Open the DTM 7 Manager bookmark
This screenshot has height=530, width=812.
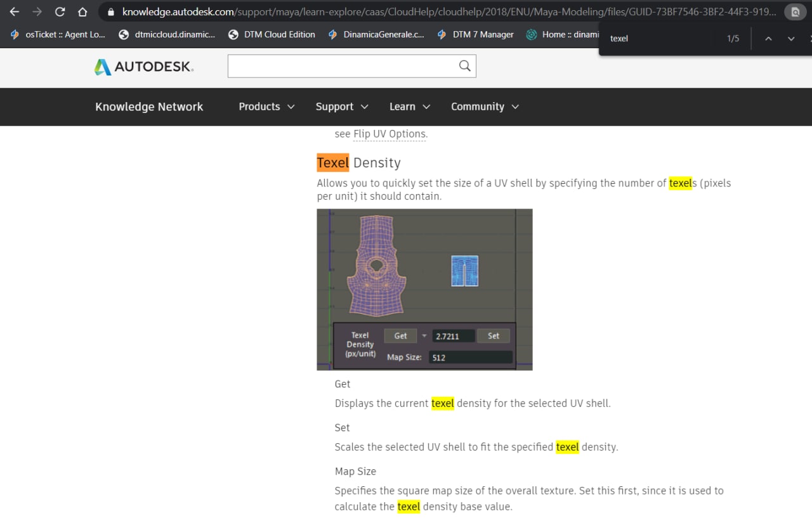tap(475, 35)
